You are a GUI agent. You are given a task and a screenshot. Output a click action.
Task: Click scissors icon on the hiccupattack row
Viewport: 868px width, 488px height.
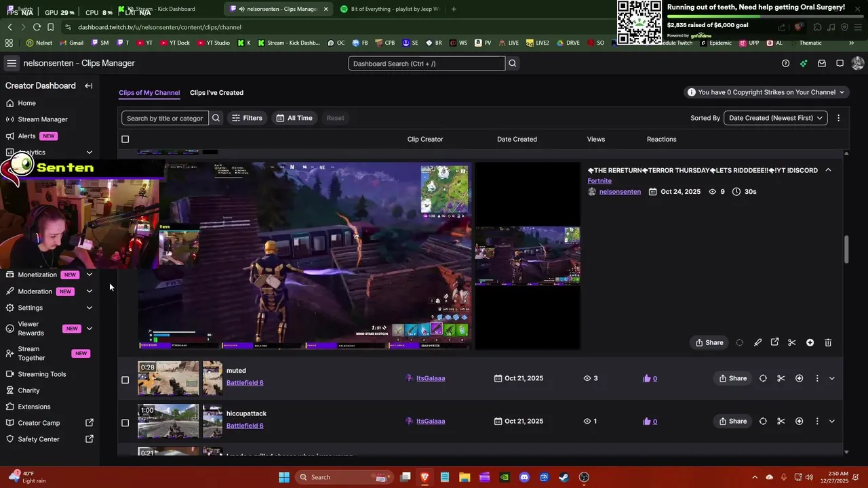click(x=781, y=421)
